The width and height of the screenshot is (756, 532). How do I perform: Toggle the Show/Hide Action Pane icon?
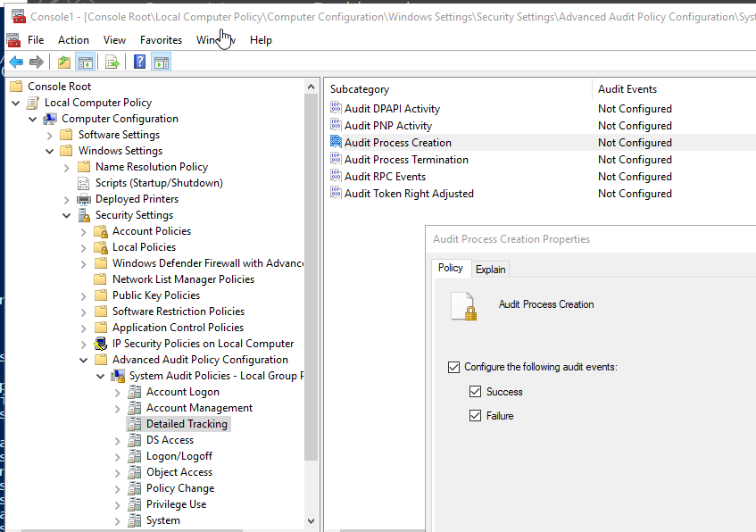point(161,62)
